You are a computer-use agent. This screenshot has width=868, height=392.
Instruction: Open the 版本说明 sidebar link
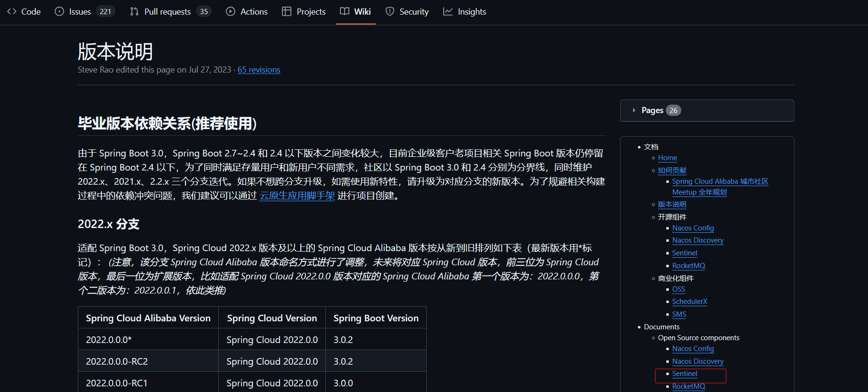(x=672, y=204)
